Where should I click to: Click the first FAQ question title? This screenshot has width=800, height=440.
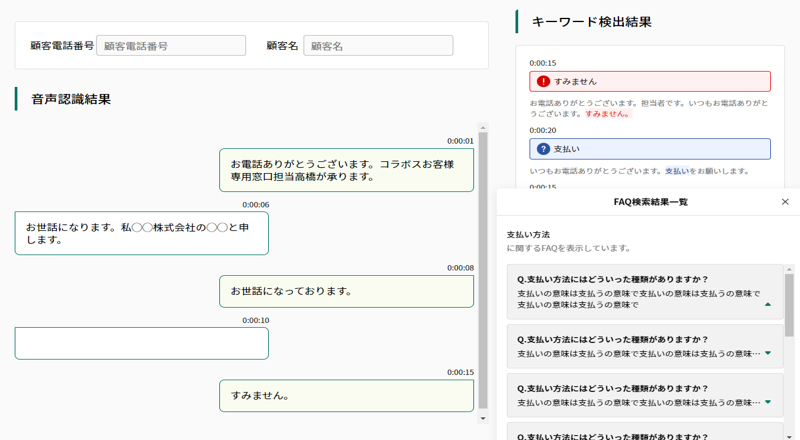[612, 279]
